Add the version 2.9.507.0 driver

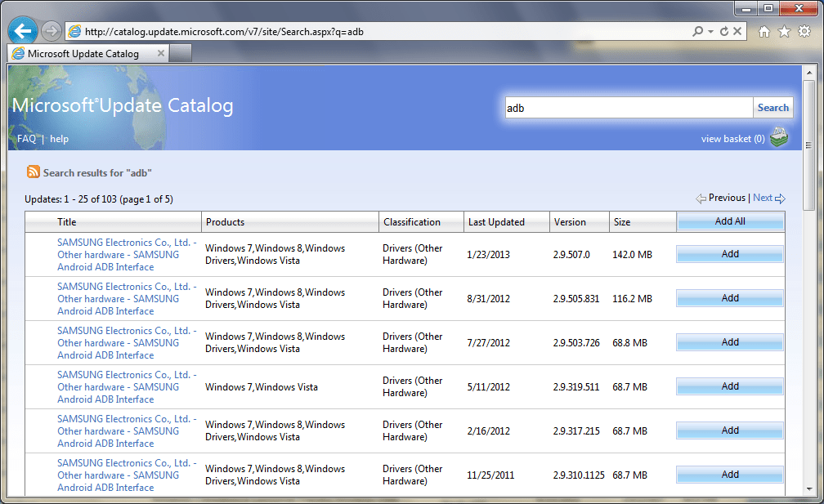[x=730, y=254]
